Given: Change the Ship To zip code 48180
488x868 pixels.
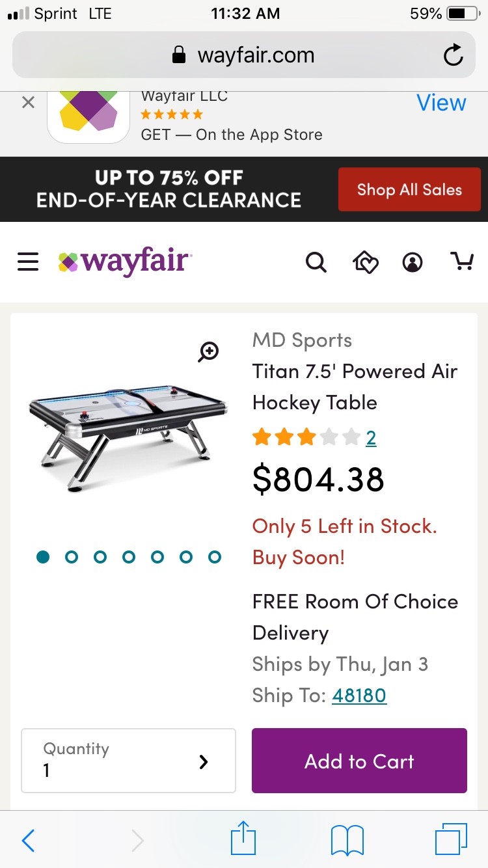Looking at the screenshot, I should 359,695.
